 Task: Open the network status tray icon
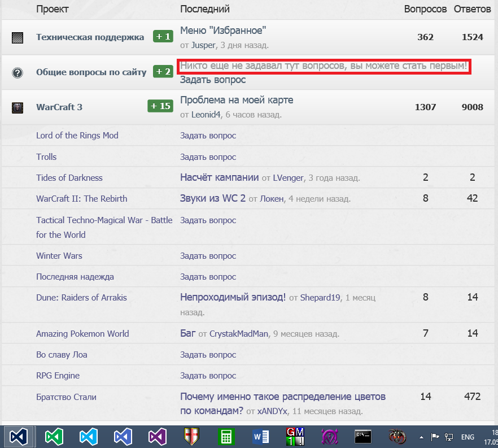point(449,437)
